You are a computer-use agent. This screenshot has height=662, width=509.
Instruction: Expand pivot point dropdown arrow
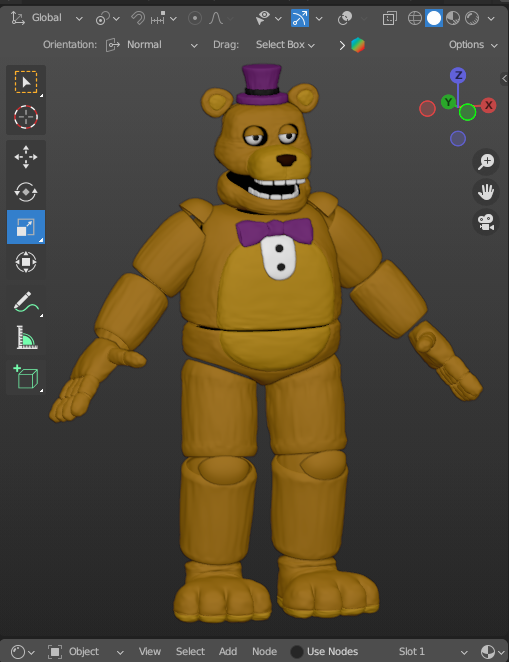[116, 19]
